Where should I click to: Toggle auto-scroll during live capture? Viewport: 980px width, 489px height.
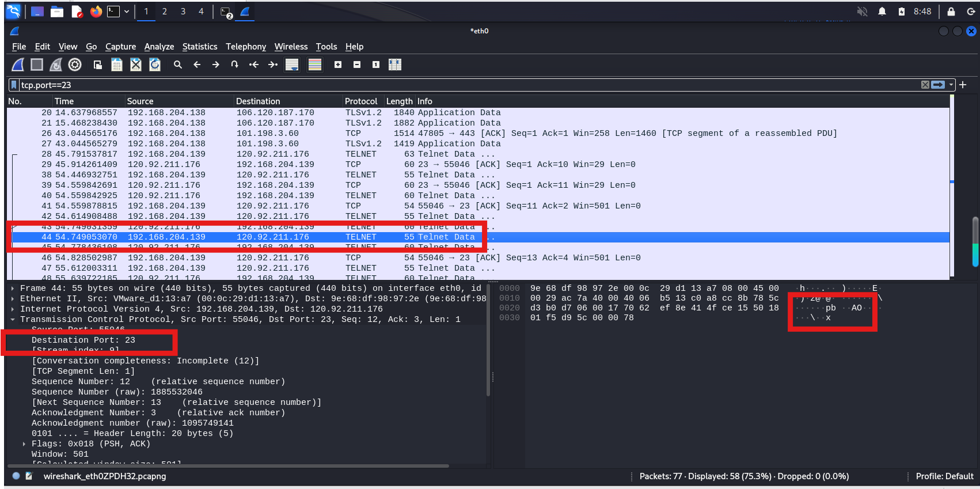click(x=292, y=65)
